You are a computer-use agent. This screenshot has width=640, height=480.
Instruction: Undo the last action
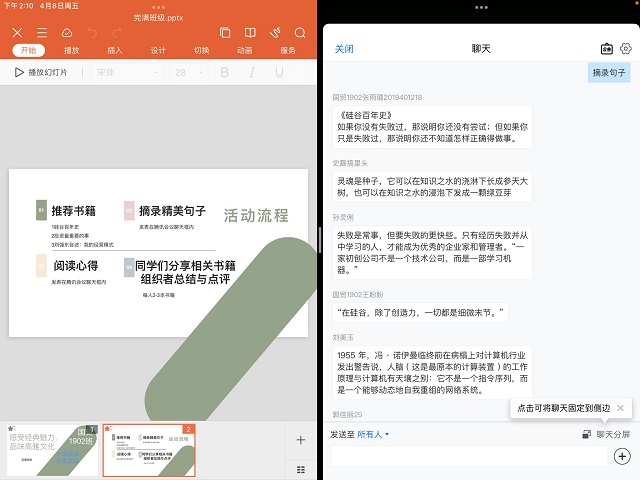(92, 33)
